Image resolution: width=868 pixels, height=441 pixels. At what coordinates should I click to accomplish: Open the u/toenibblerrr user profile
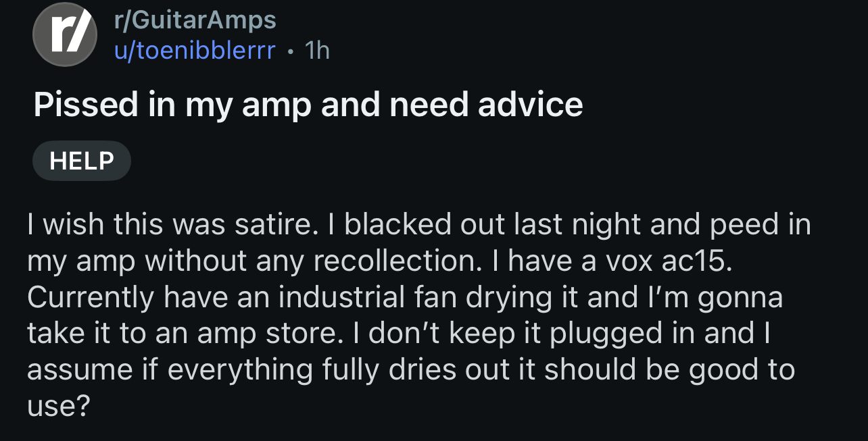coord(195,50)
